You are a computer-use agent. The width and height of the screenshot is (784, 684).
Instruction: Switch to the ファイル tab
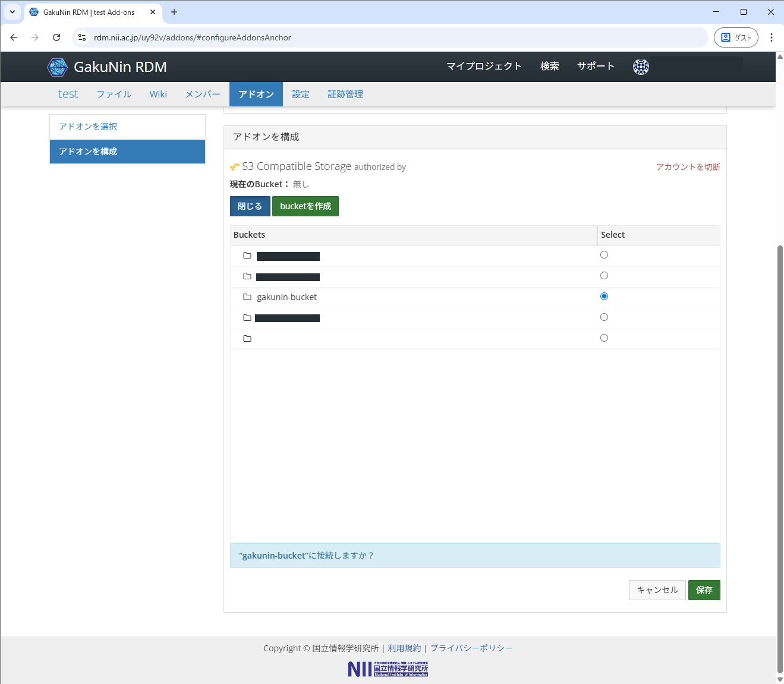114,94
